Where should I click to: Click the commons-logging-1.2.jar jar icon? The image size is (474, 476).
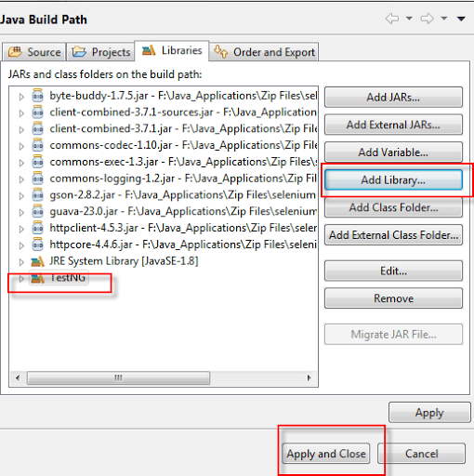tap(38, 178)
